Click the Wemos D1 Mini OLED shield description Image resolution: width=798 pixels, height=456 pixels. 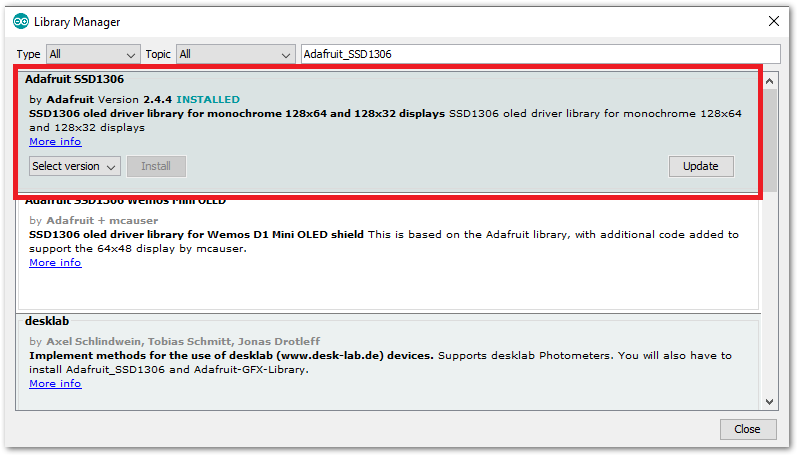(x=384, y=242)
